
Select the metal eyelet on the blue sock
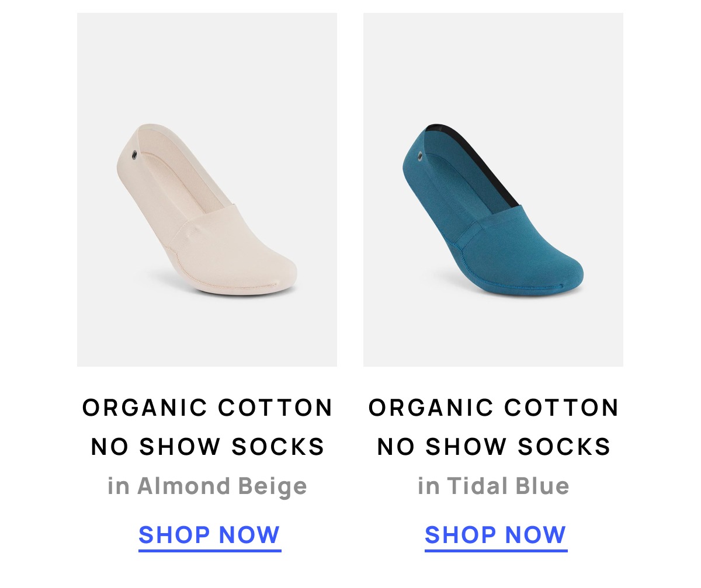420,156
